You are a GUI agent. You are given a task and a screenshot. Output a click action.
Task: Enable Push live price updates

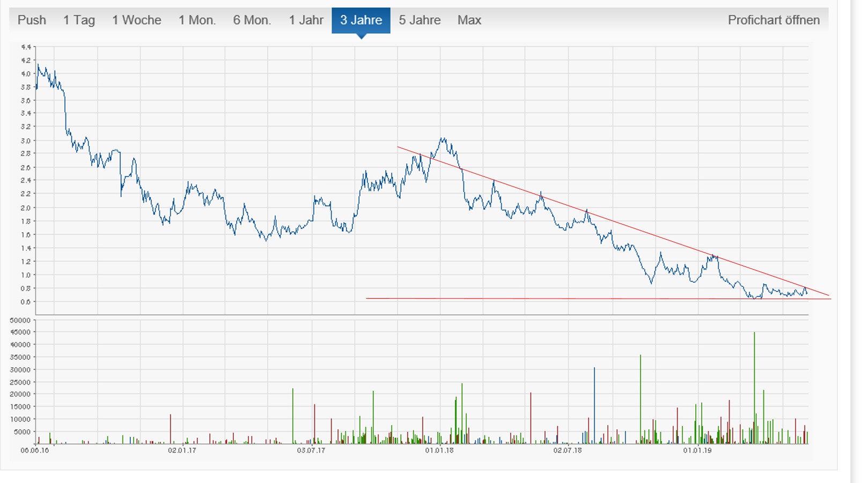click(32, 20)
